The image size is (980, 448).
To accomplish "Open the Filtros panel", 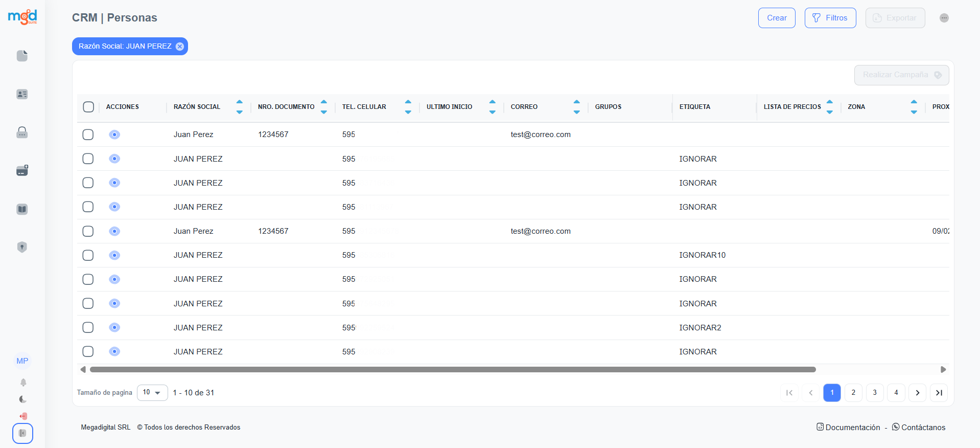I will point(830,18).
